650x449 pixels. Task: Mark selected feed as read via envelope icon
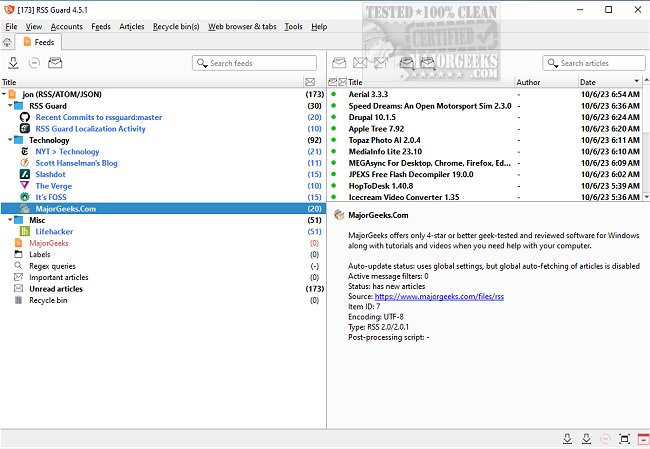point(55,63)
